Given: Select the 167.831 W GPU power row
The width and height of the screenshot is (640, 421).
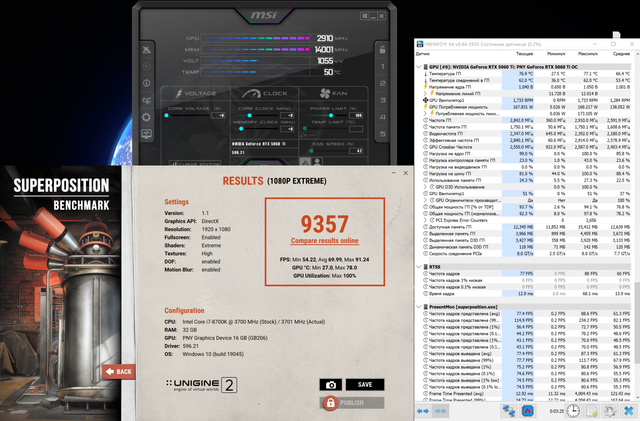Looking at the screenshot, I should point(527,107).
